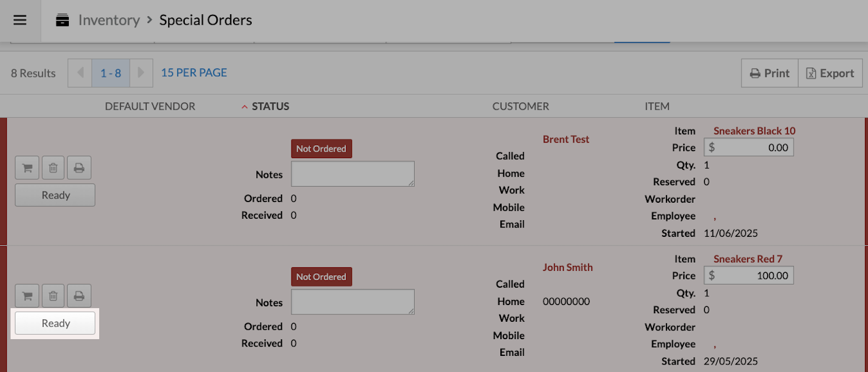Go to the Inventory breadcrumb
The width and height of the screenshot is (868, 372).
pos(108,20)
